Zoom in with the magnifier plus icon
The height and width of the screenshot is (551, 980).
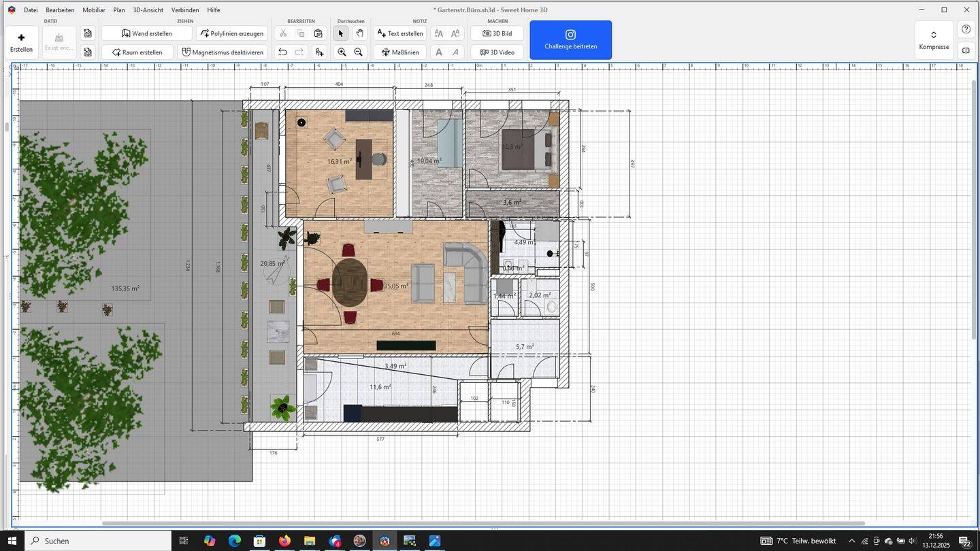[x=342, y=52]
